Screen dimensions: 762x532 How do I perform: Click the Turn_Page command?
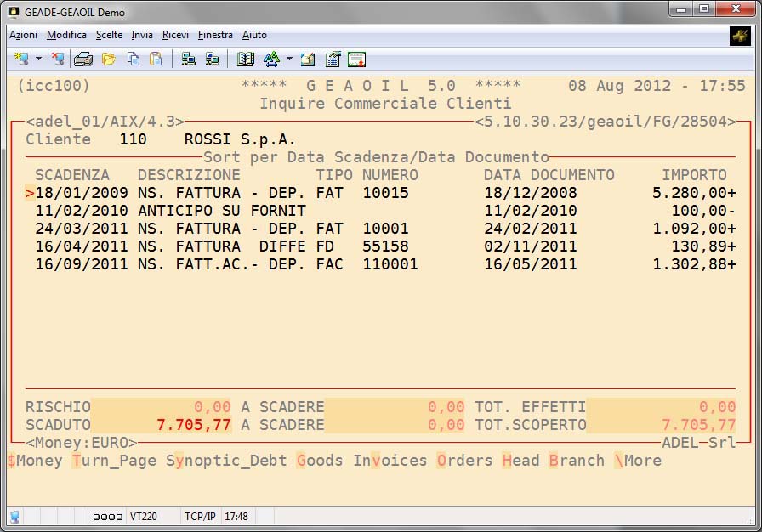pyautogui.click(x=114, y=460)
